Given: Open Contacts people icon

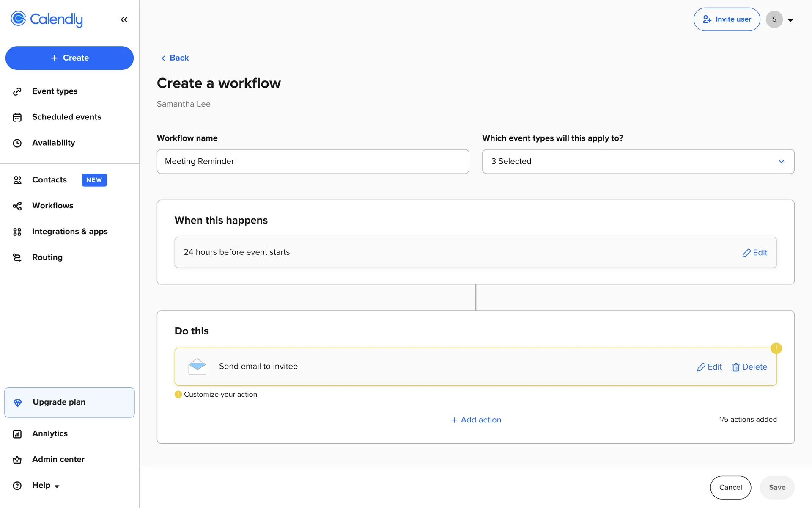Looking at the screenshot, I should tap(17, 180).
